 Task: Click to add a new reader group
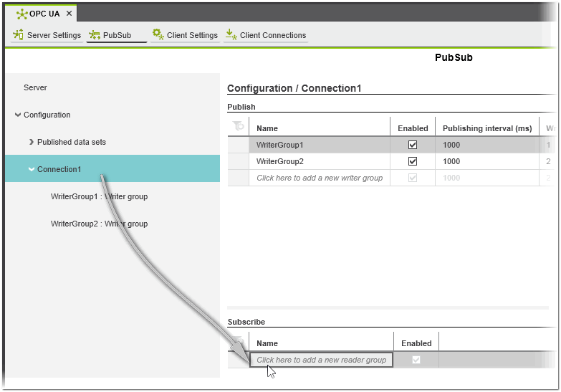(x=321, y=360)
